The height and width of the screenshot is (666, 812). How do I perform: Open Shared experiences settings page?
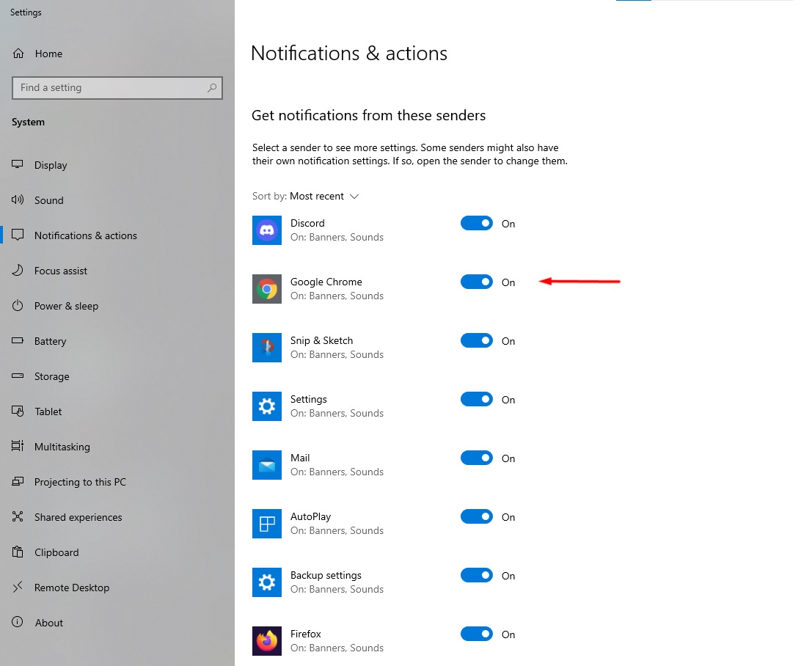[x=78, y=517]
